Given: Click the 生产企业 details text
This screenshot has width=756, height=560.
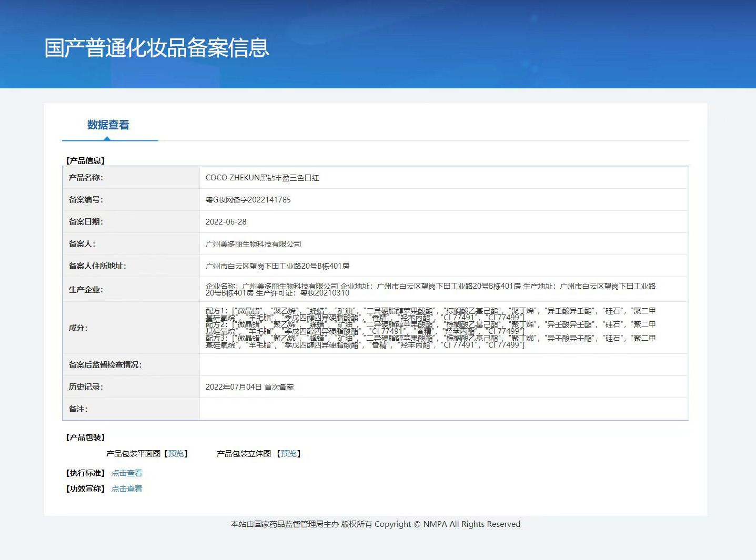Looking at the screenshot, I should coord(430,289).
